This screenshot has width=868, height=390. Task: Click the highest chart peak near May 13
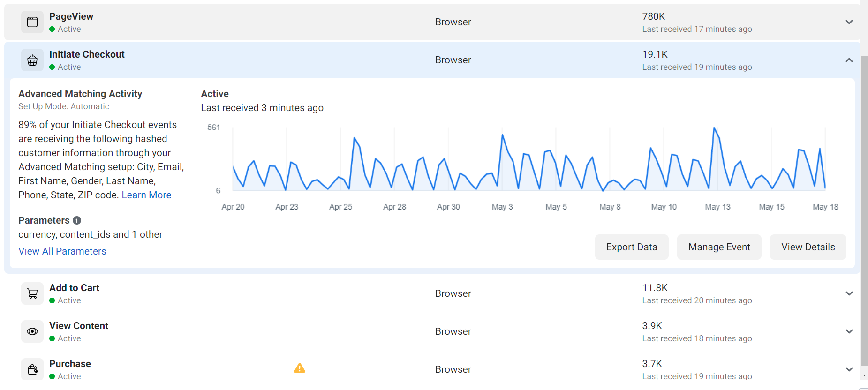pyautogui.click(x=714, y=127)
